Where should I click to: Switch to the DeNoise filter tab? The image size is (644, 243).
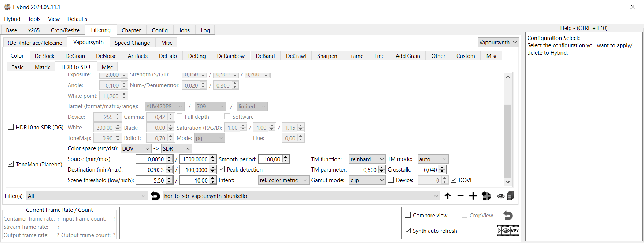[106, 56]
